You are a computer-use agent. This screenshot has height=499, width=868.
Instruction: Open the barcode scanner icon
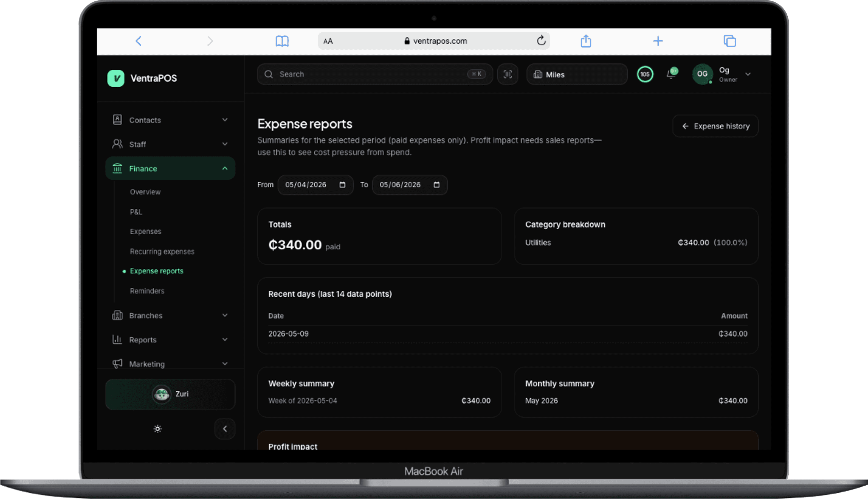point(508,74)
